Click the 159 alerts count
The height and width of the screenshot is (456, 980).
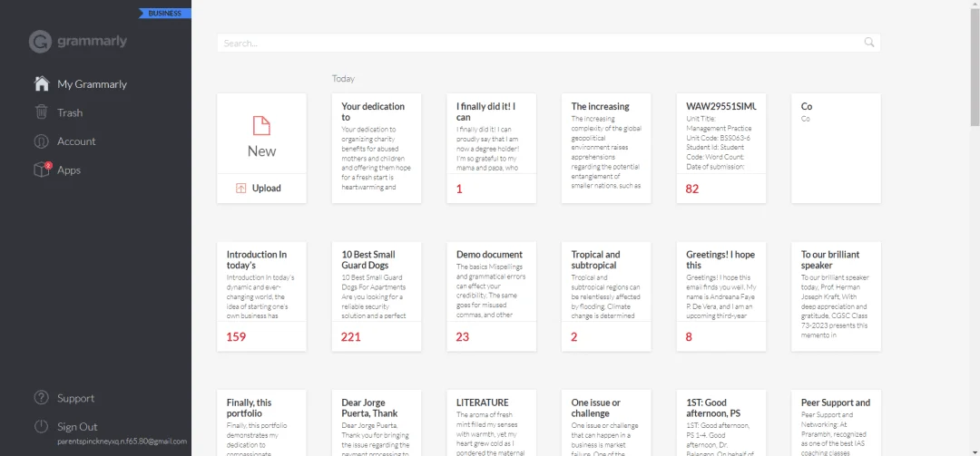point(236,336)
